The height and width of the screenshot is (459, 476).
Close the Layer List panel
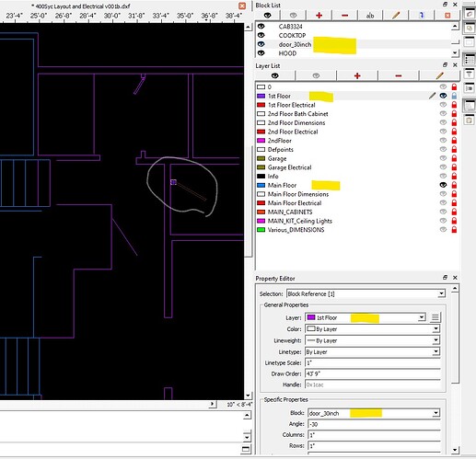(x=455, y=64)
